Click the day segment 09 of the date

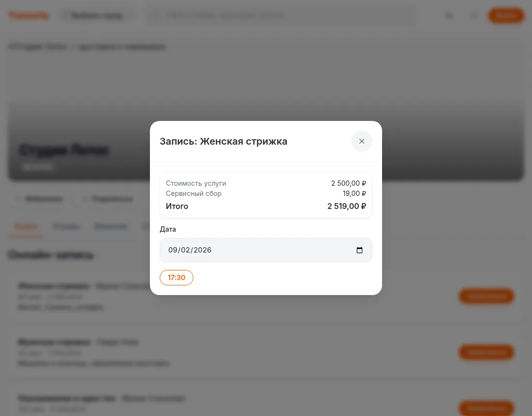[x=173, y=250]
